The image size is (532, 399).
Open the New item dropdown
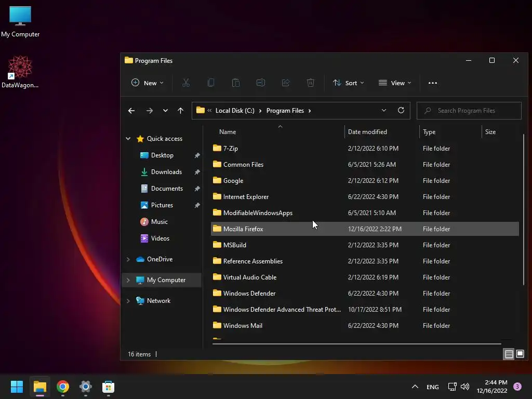click(x=147, y=83)
